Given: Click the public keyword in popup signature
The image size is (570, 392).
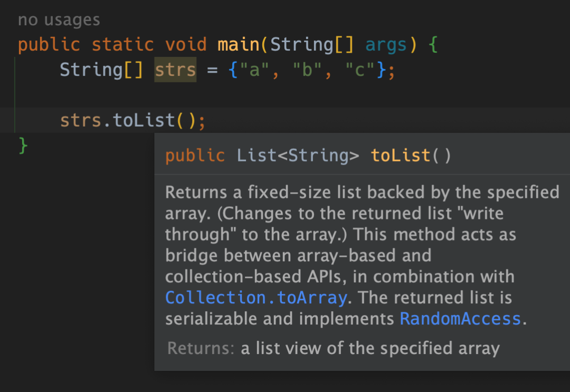Looking at the screenshot, I should [x=195, y=156].
